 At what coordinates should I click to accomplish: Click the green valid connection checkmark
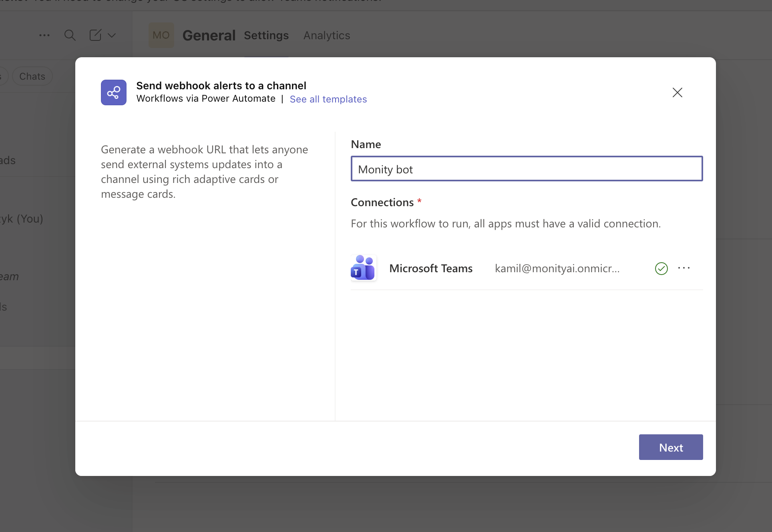[x=661, y=269]
